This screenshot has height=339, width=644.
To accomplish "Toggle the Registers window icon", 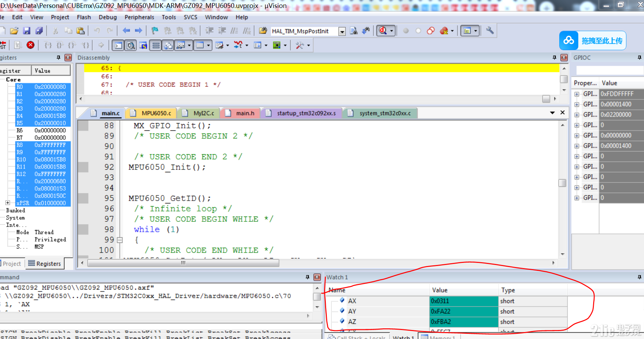I will point(156,45).
